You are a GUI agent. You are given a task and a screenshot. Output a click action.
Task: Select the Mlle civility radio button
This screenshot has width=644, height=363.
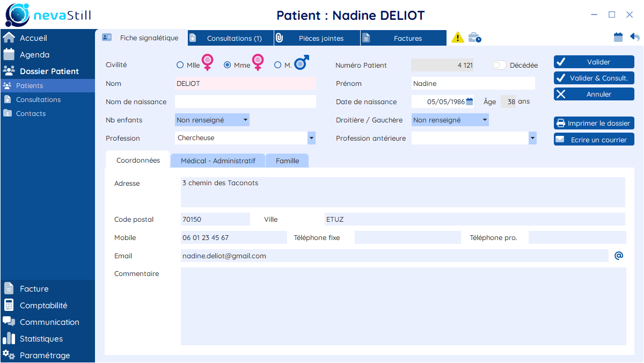pos(180,65)
